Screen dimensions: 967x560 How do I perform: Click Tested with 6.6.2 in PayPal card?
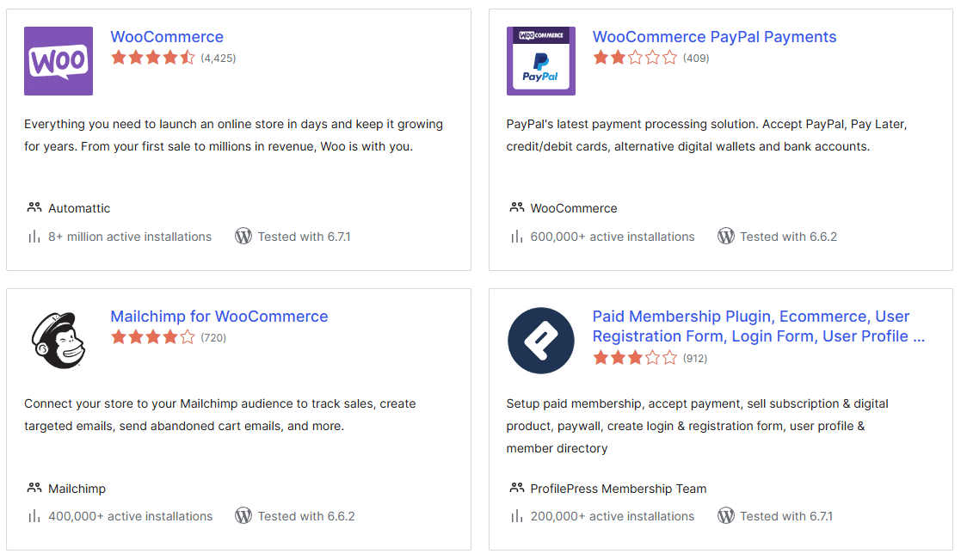(x=789, y=237)
